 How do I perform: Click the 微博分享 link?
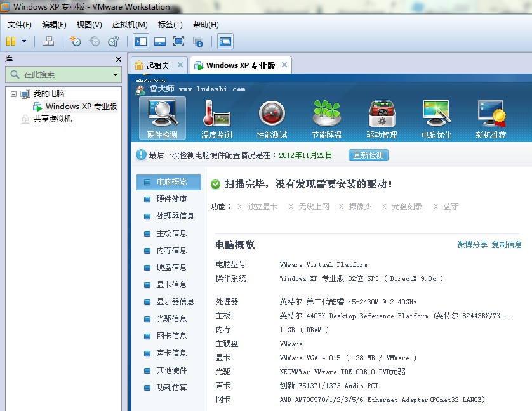472,244
